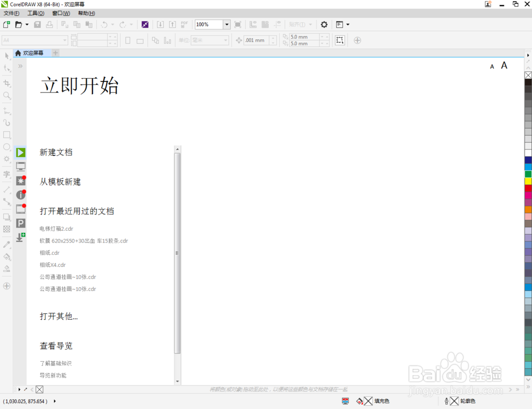Screen dimensions: 532x409
Task: Click the New document toolbar icon
Action: tap(6, 24)
